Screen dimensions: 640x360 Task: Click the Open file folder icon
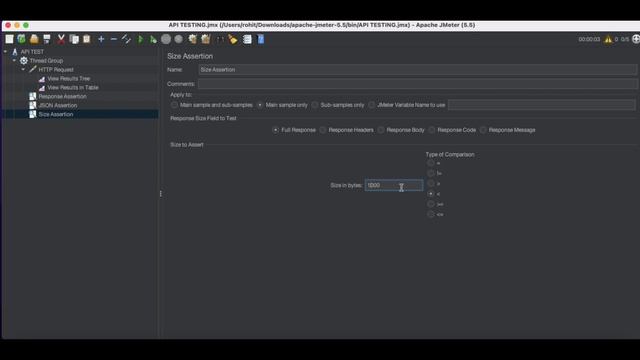tap(34, 39)
